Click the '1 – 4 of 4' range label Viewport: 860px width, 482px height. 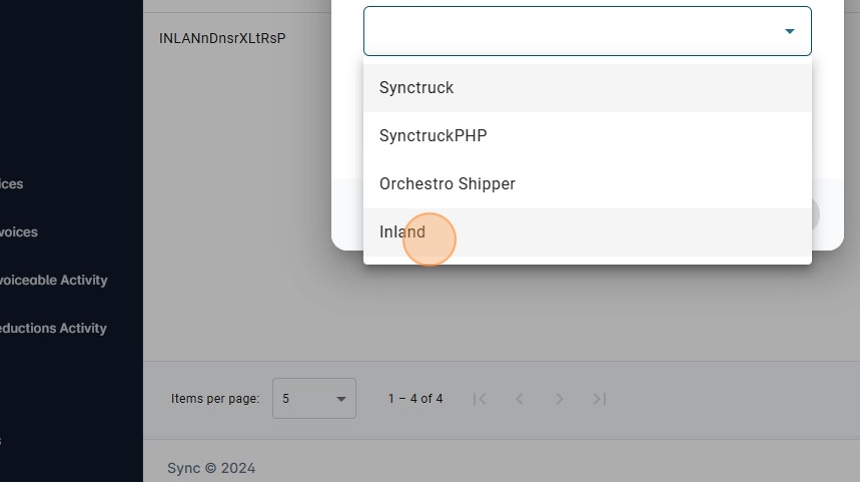pos(415,399)
